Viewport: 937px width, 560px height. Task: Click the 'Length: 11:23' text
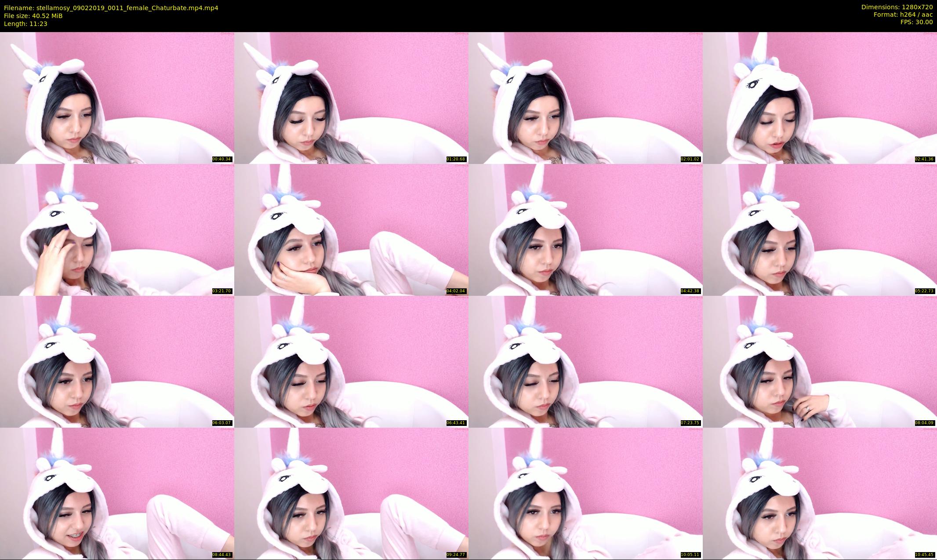coord(25,24)
